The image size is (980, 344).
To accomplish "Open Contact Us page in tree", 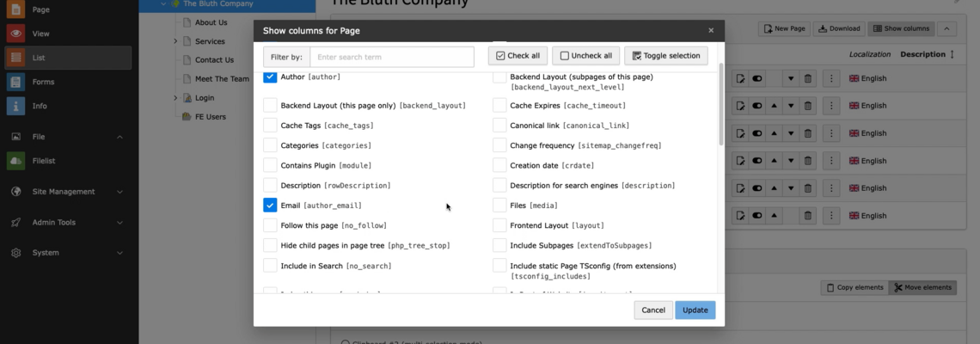I will click(214, 60).
